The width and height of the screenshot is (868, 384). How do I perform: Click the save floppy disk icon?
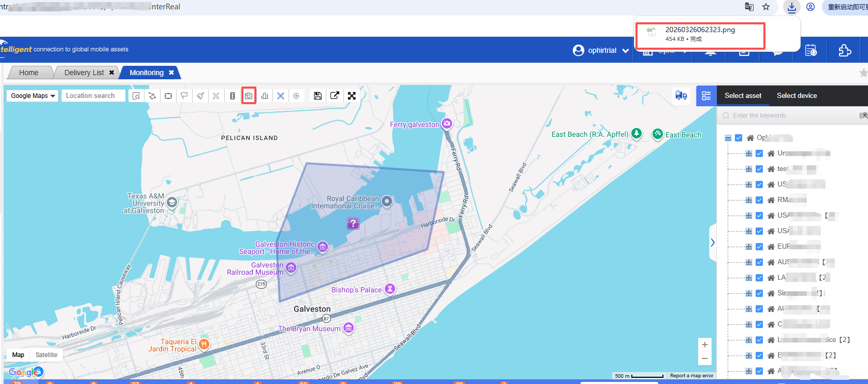click(317, 96)
